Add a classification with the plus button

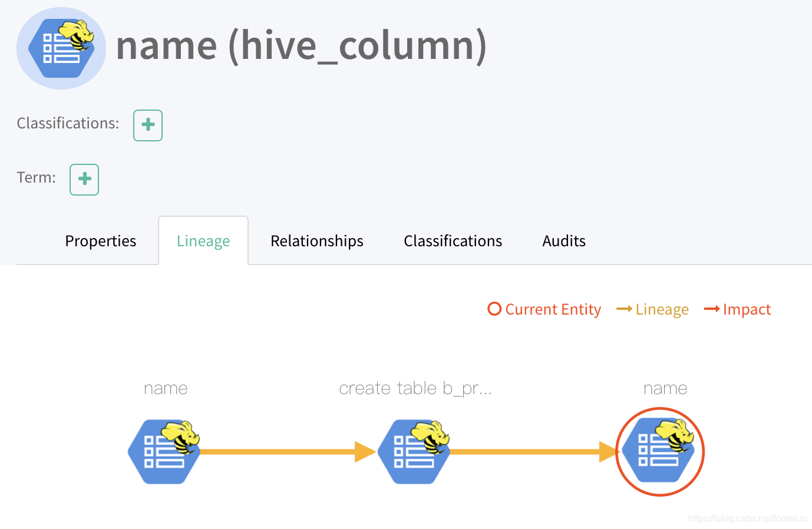pos(148,125)
